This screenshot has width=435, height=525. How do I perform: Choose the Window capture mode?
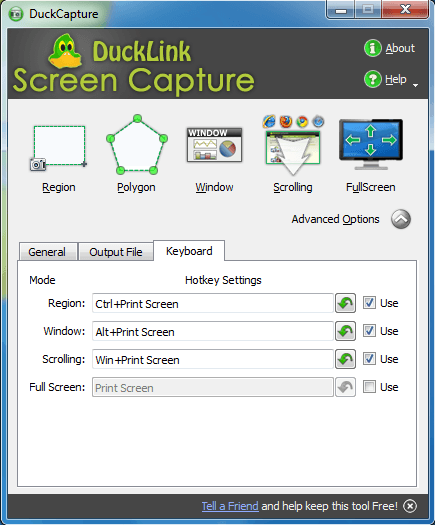tap(214, 145)
